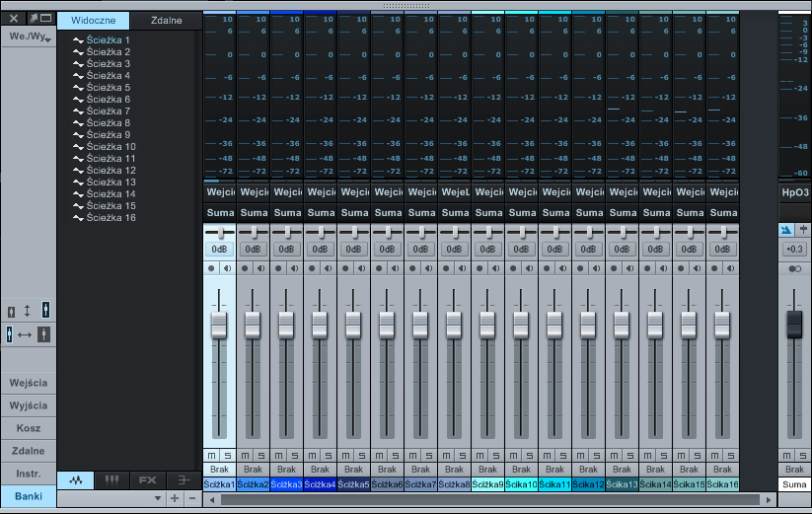Arm record on Ścieżka 3 channel
Screen dimensions: 812x514
(278, 268)
